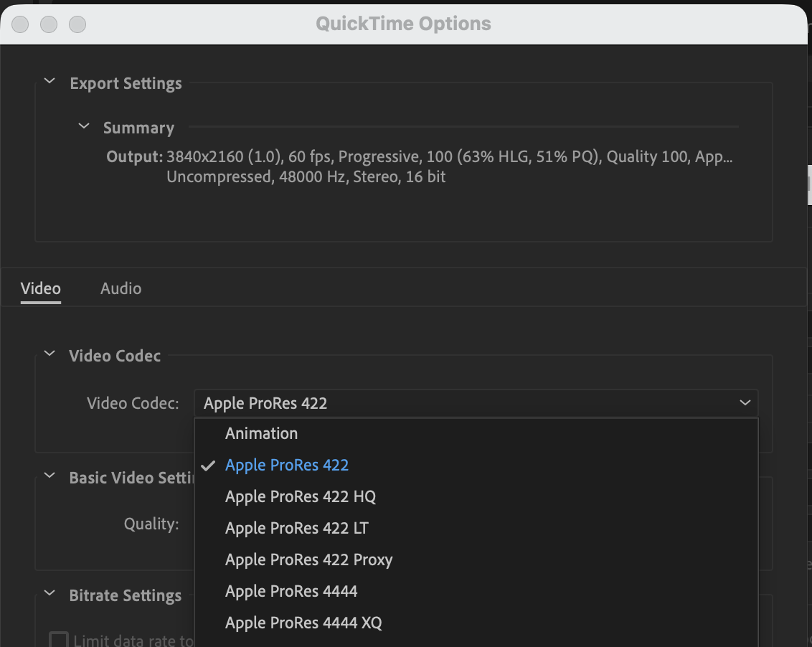This screenshot has height=647, width=812.
Task: Re-select the checked Apple ProRes 422 entry
Action: [287, 465]
